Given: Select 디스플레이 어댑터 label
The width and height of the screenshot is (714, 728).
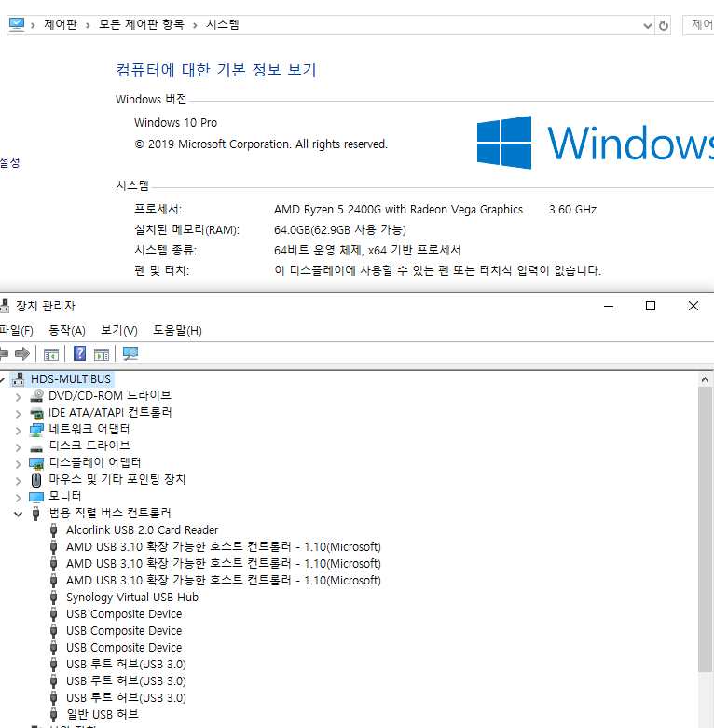Looking at the screenshot, I should coord(95,462).
